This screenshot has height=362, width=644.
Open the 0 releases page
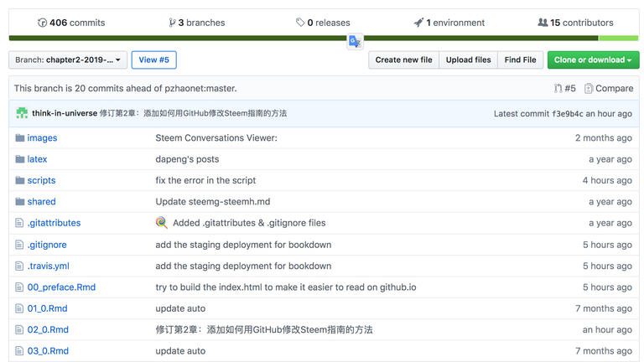[323, 23]
